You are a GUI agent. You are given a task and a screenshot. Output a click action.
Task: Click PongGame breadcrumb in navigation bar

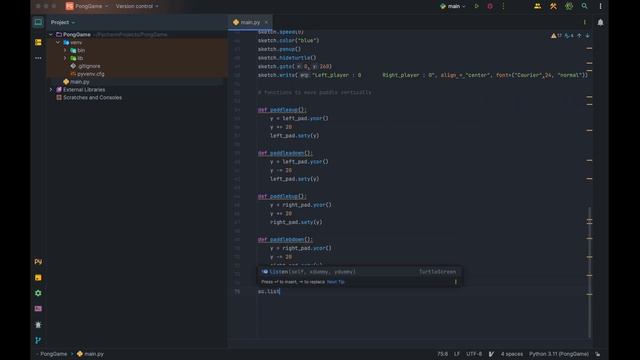53,354
